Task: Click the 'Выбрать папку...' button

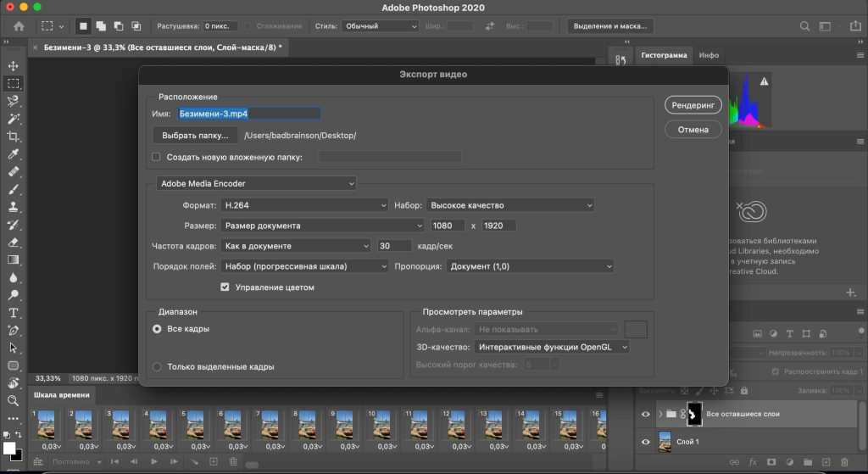Action: [x=195, y=135]
